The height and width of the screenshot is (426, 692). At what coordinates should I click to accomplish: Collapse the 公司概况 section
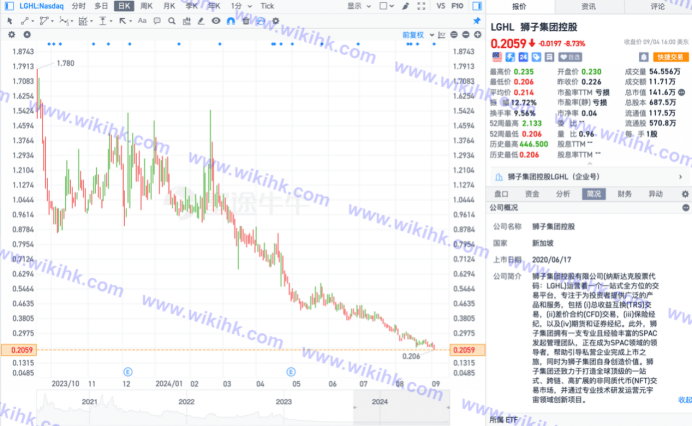[x=685, y=207]
